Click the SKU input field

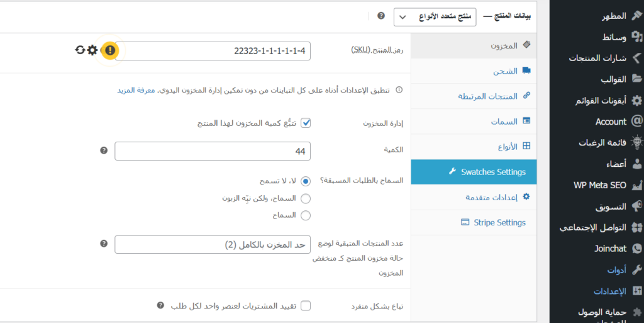tap(213, 51)
